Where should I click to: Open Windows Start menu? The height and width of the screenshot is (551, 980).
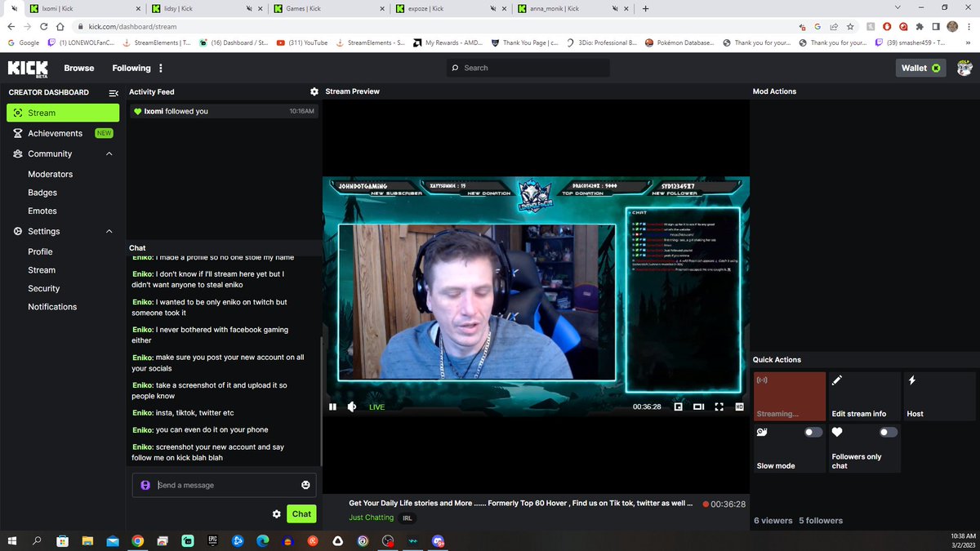coord(11,540)
